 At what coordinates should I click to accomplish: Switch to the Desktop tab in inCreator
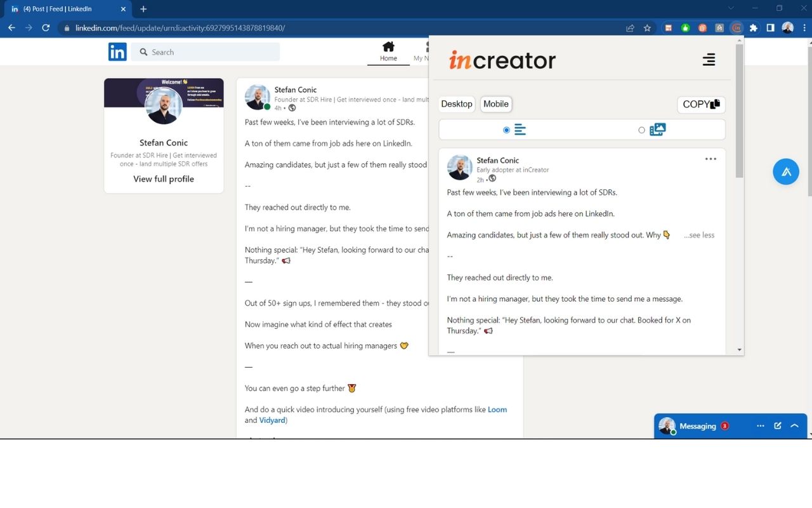click(x=456, y=104)
